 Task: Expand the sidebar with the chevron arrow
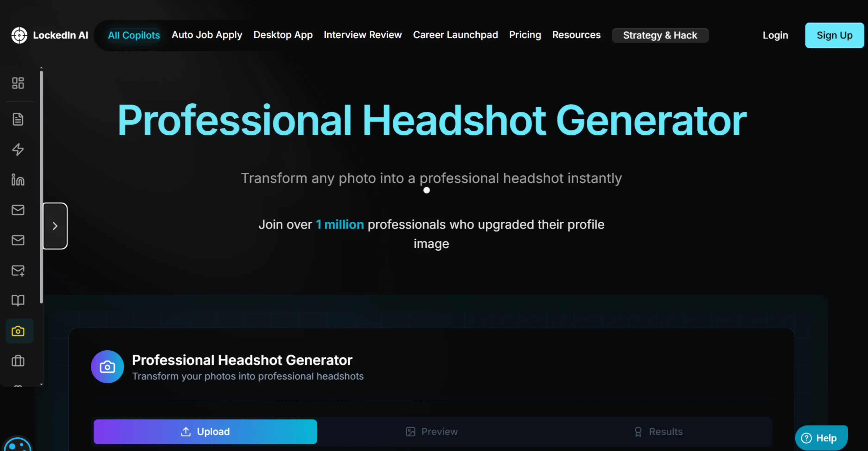[55, 226]
